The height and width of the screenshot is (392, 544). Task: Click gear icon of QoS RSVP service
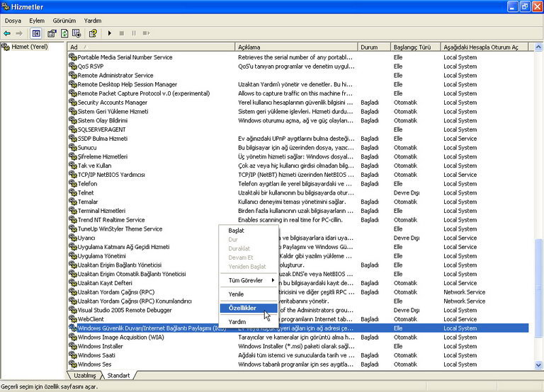click(x=73, y=66)
